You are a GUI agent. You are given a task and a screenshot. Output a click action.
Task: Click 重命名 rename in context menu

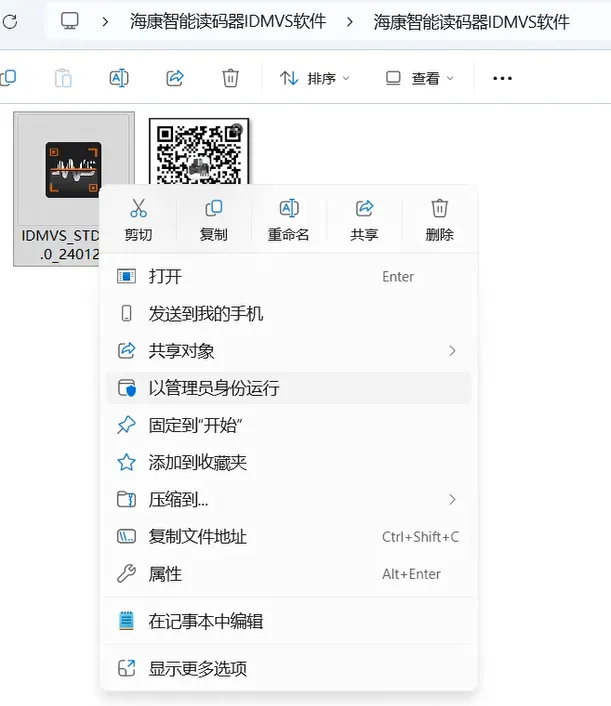289,220
